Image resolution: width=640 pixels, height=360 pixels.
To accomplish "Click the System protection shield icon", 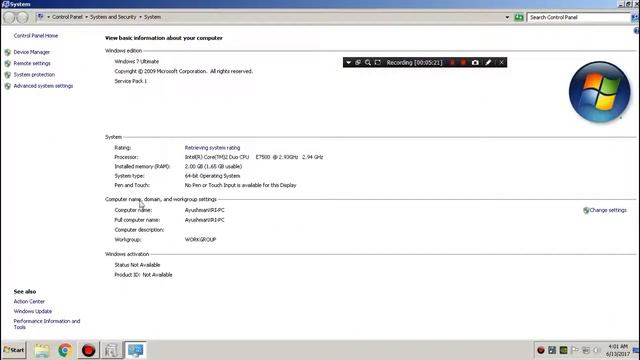I will (x=8, y=75).
